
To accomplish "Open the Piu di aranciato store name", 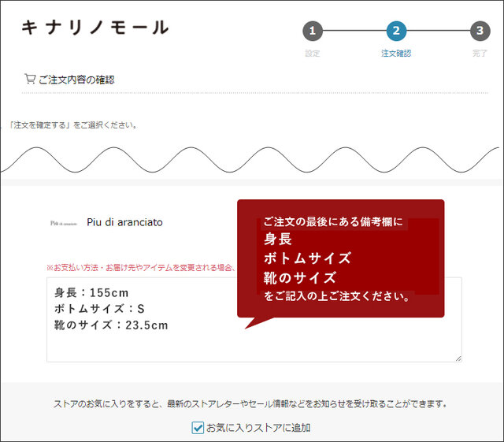I will click(124, 222).
